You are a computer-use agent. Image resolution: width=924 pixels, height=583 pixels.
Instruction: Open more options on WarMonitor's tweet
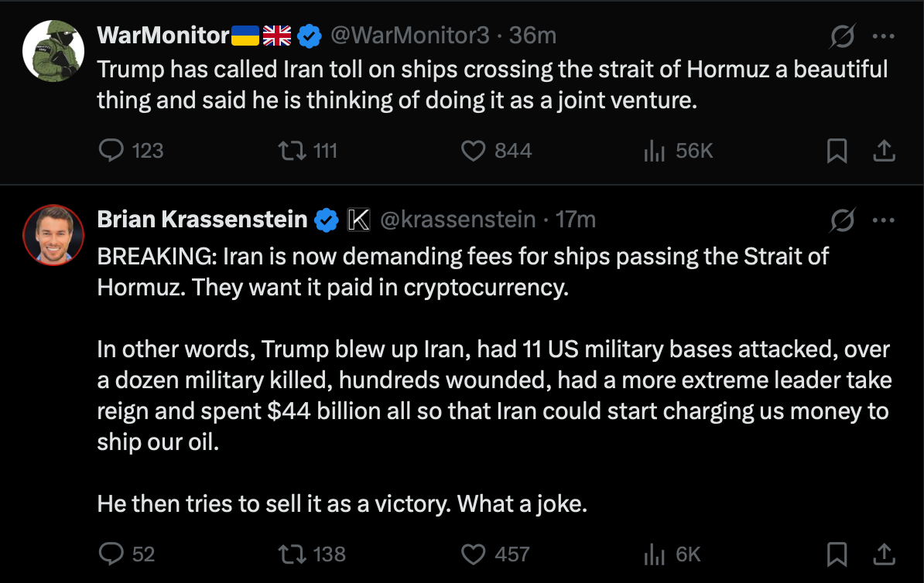883,36
